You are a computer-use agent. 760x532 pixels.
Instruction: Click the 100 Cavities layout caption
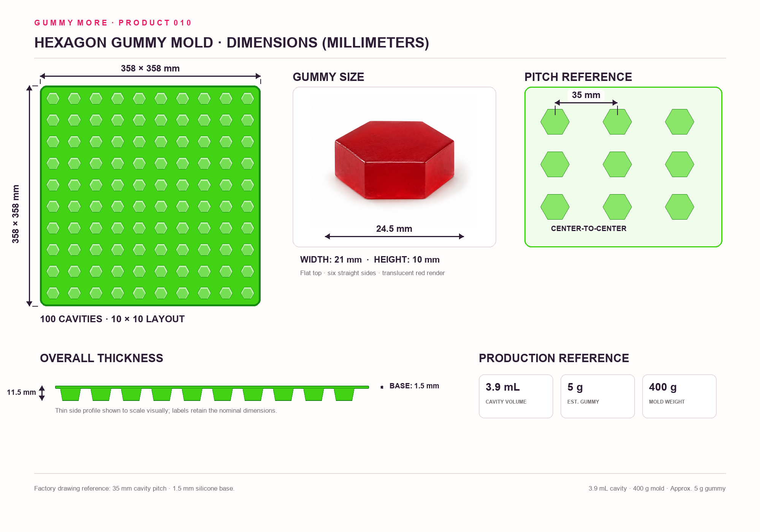pyautogui.click(x=112, y=319)
